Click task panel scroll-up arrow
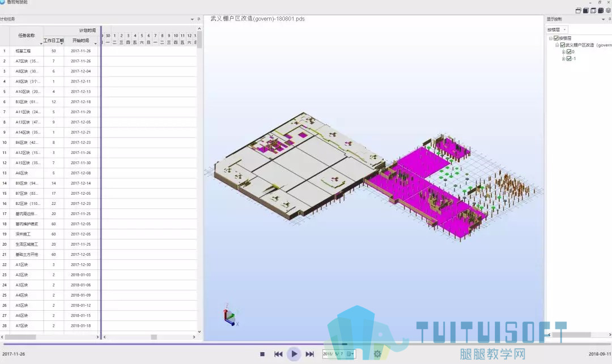Viewport: 612px width, 364px height. pos(199,28)
